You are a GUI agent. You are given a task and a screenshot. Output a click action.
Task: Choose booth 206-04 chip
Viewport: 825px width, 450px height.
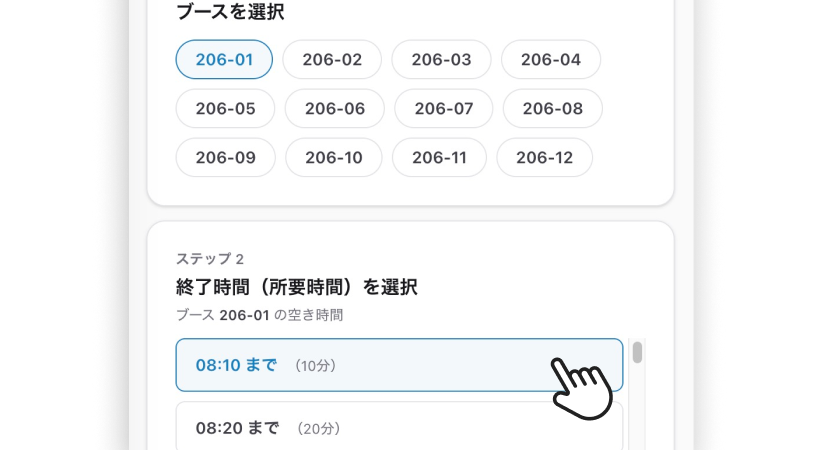(x=551, y=59)
